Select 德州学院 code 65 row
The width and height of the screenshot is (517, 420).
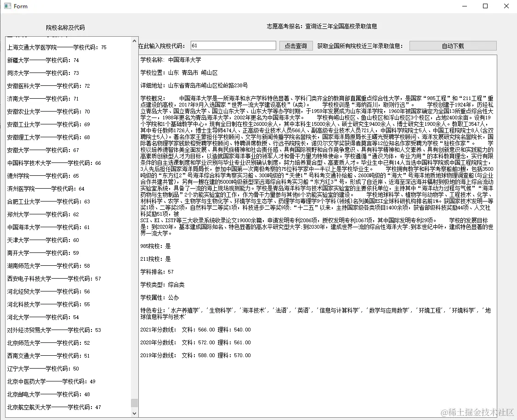click(43, 176)
